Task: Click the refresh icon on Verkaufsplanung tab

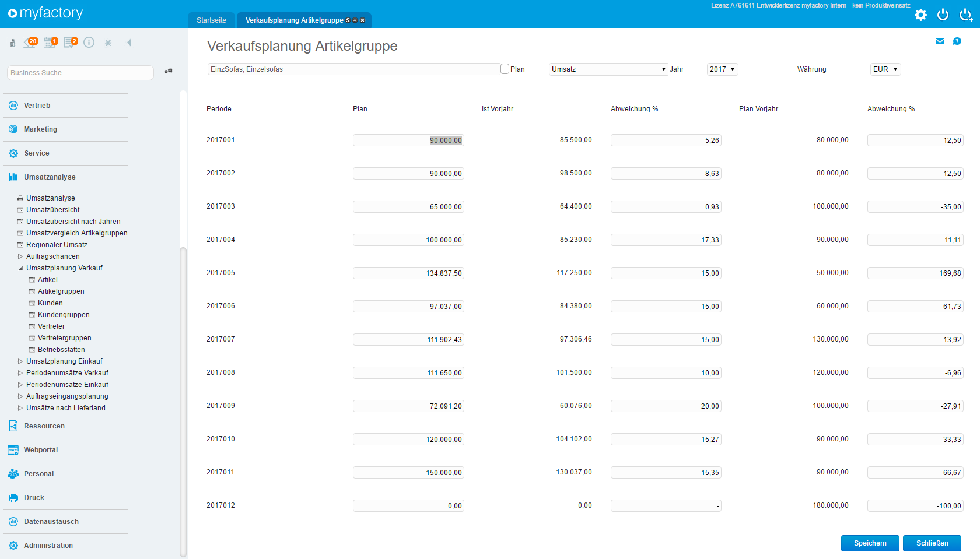Action: (348, 20)
